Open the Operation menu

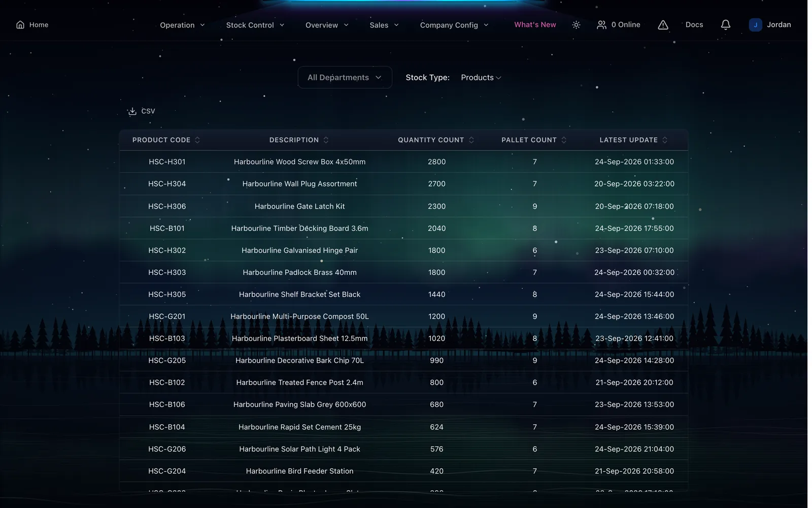pyautogui.click(x=183, y=25)
